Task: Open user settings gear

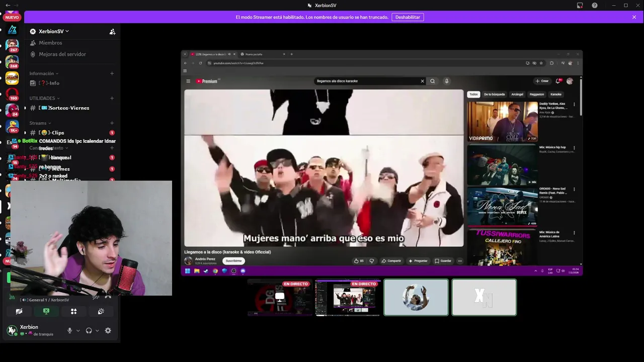Action: [x=108, y=330]
